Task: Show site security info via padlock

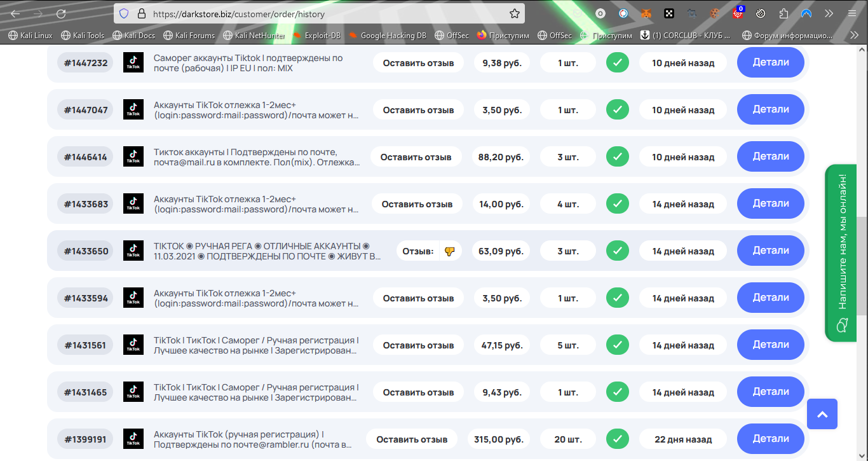Action: 141,13
